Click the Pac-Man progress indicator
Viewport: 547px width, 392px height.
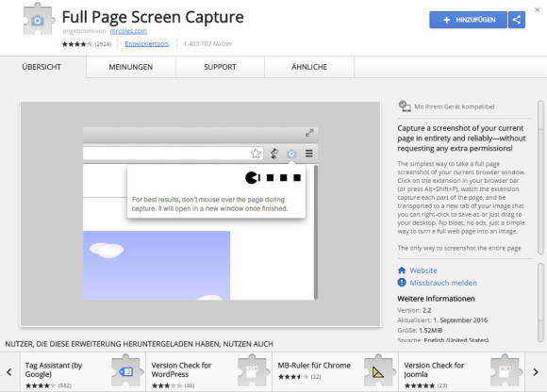coord(273,178)
